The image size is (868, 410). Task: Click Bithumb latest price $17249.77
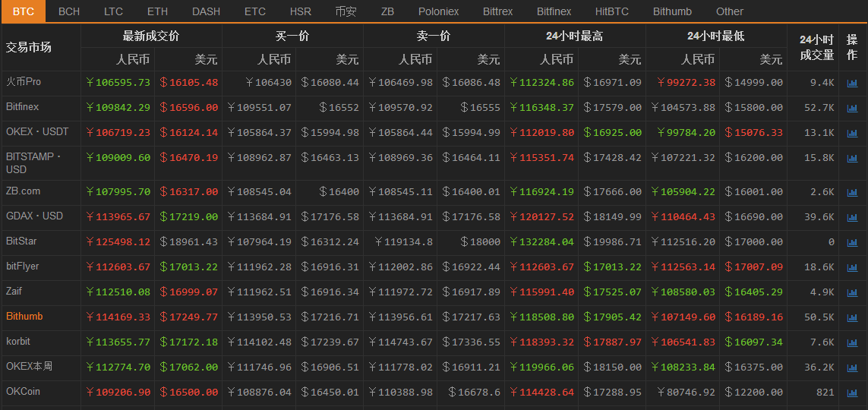tap(189, 317)
